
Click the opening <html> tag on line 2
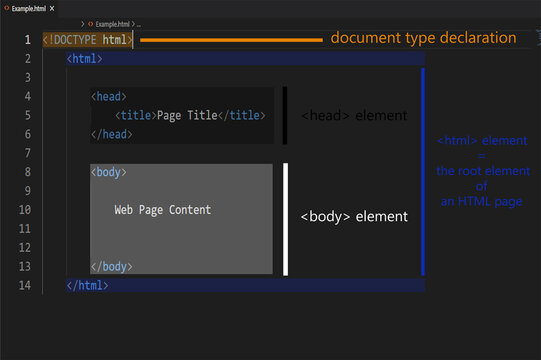pyautogui.click(x=85, y=59)
